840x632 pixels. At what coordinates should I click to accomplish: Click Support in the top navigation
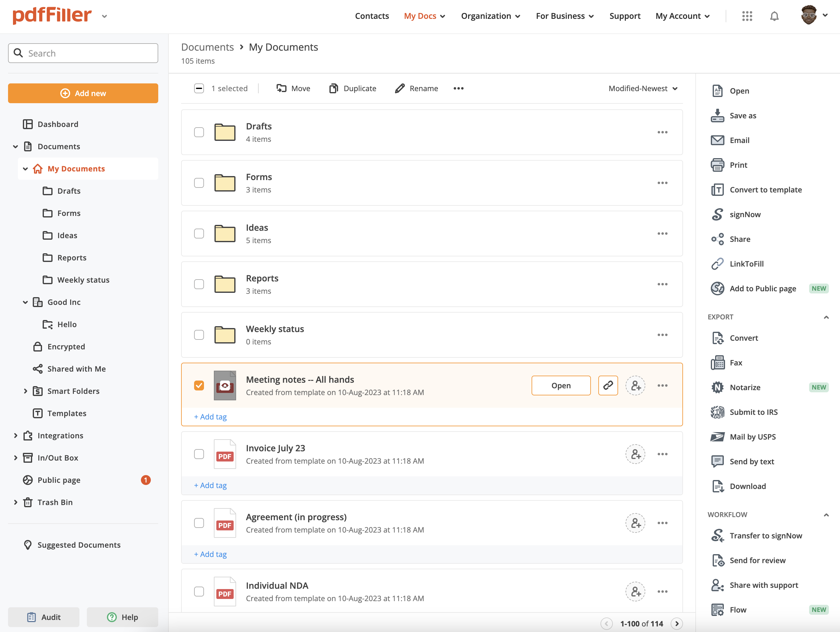tap(625, 16)
